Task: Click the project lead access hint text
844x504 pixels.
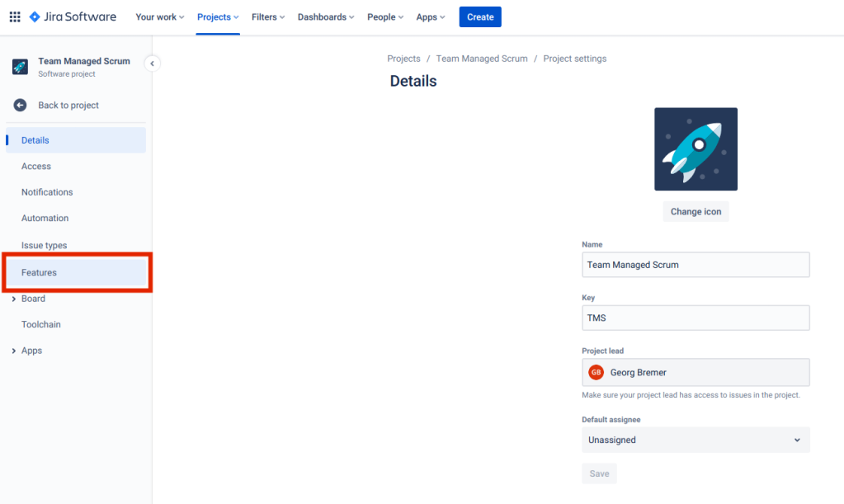Action: click(691, 395)
